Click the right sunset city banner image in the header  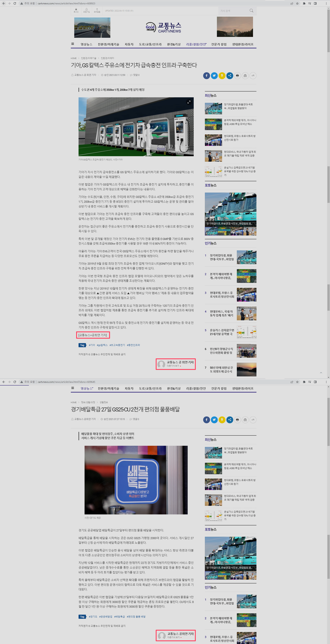[235, 27]
